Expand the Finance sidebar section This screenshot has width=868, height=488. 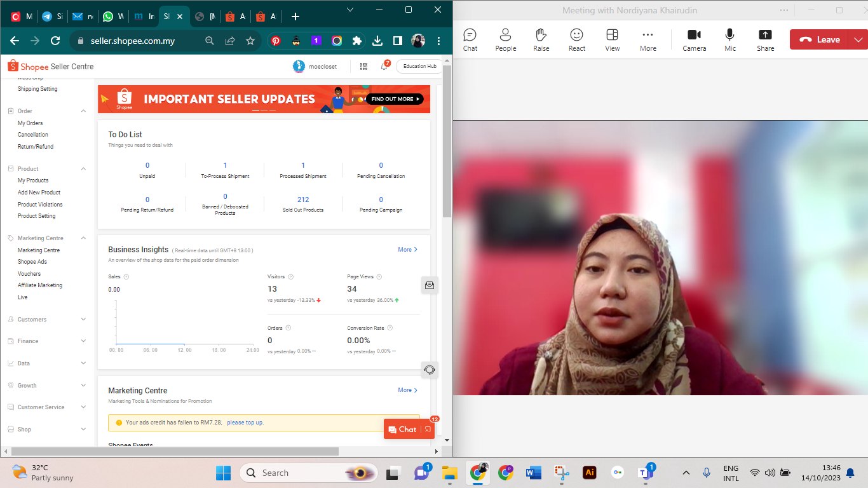(83, 341)
